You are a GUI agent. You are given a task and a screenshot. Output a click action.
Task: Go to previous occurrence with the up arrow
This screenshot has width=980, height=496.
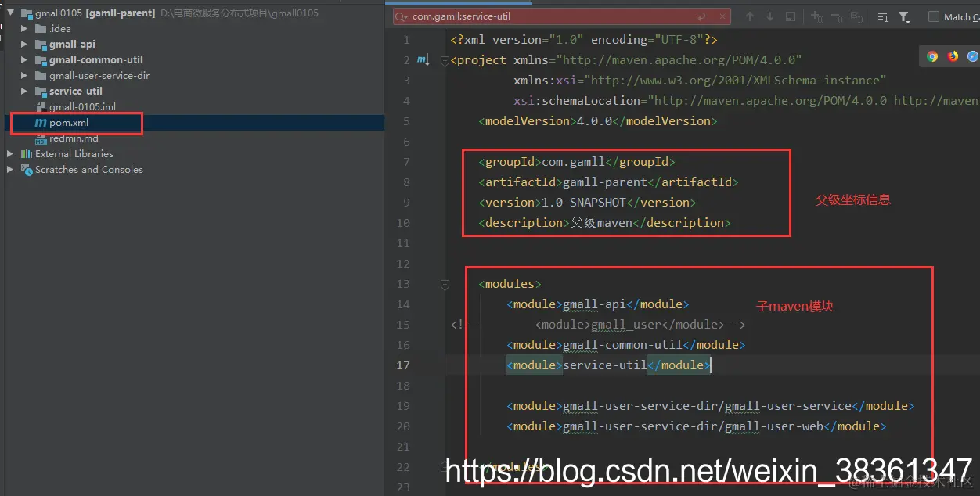click(750, 16)
